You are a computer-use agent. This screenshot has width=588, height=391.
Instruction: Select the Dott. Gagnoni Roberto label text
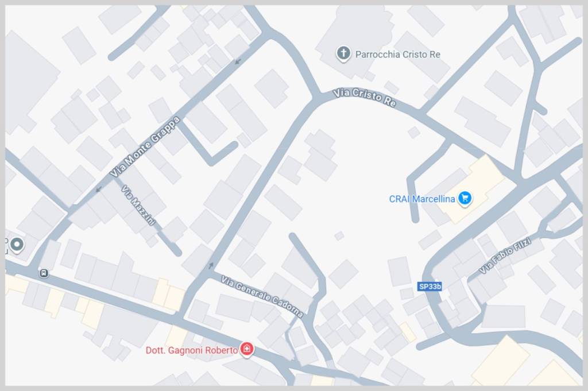click(192, 350)
